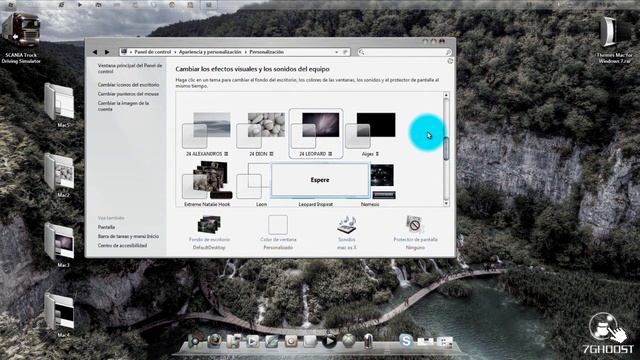Open the silver play-button dock icon
The width and height of the screenshot is (640, 360).
pos(252,341)
